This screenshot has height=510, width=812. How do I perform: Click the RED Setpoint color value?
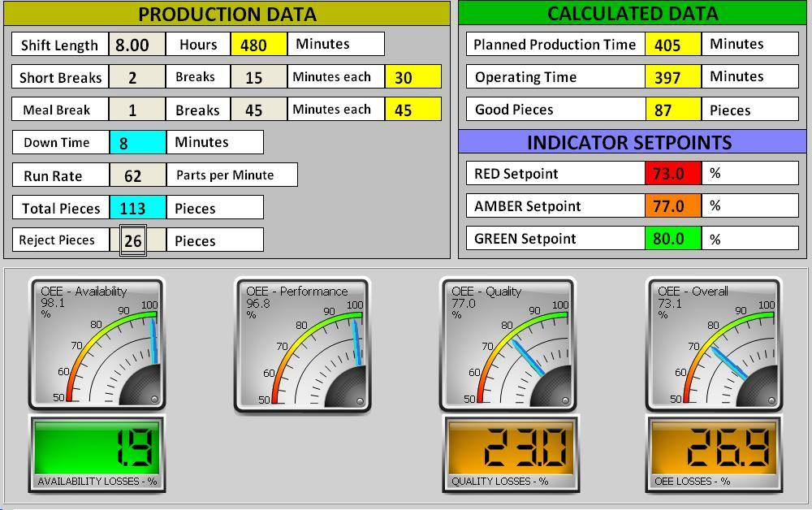[x=673, y=173]
